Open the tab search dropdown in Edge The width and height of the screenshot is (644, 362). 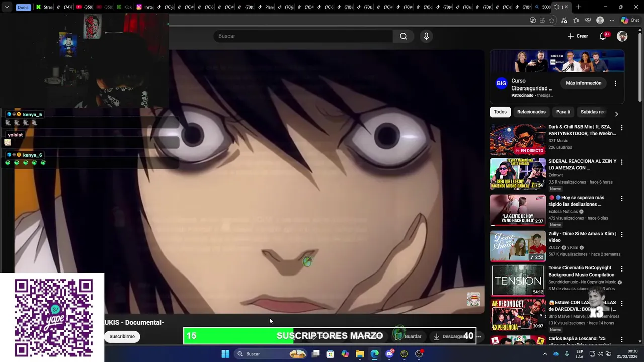[7, 7]
